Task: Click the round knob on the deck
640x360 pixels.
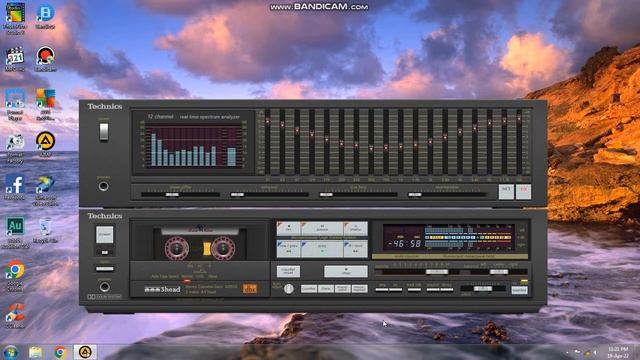Action: pyautogui.click(x=289, y=289)
